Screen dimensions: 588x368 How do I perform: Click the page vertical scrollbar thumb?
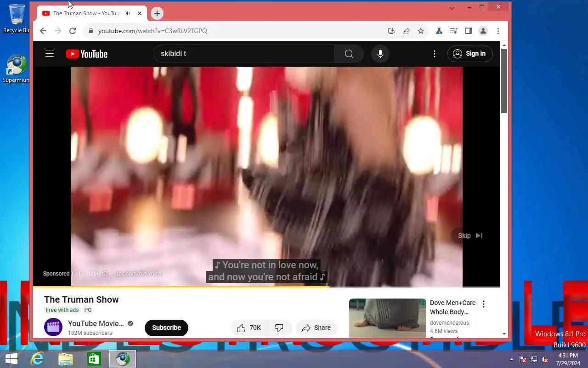tap(504, 80)
